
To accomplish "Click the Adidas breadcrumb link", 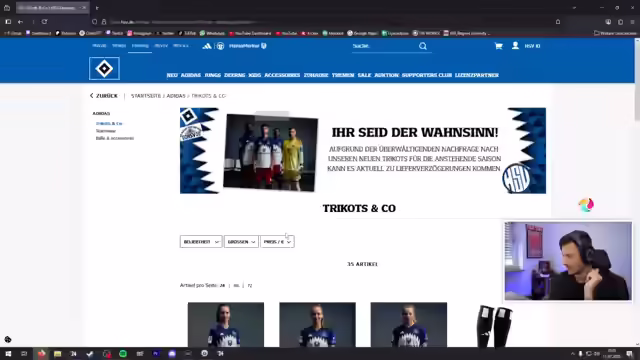I will pos(176,96).
